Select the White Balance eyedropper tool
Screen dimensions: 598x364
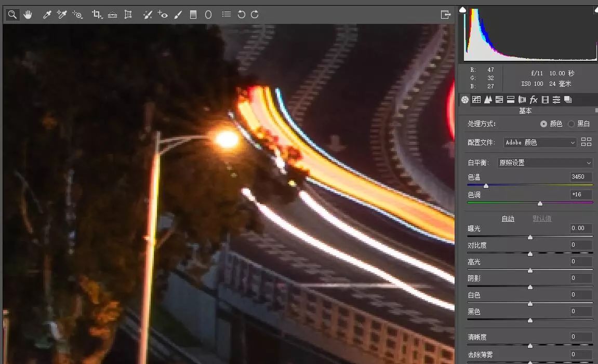47,15
